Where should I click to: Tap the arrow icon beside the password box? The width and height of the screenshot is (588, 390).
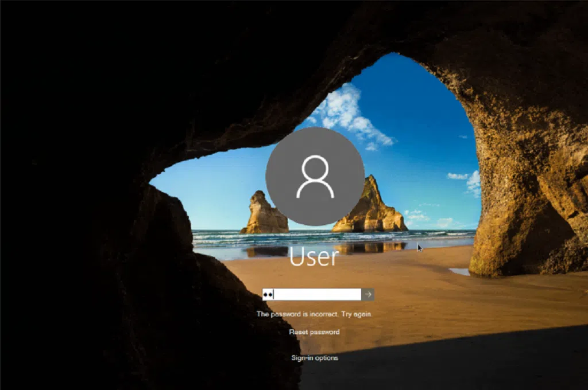[x=368, y=294]
